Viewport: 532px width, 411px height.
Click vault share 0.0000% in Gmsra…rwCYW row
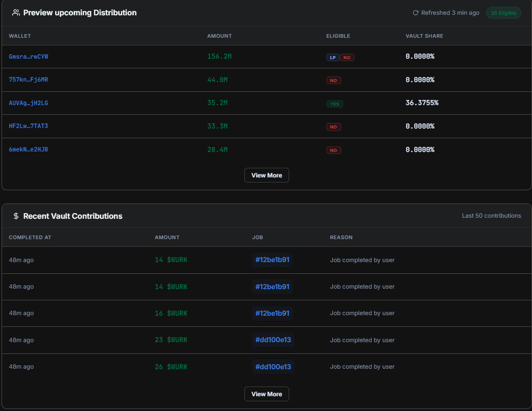point(420,56)
